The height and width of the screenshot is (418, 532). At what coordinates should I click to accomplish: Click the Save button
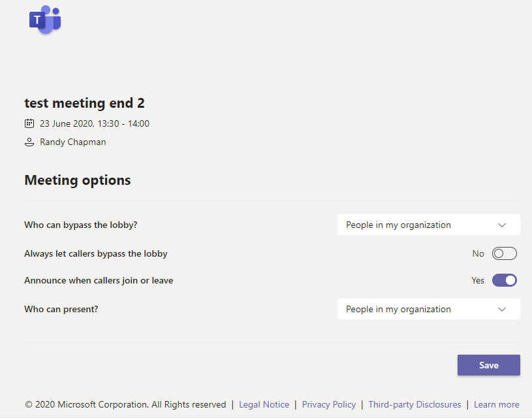488,365
